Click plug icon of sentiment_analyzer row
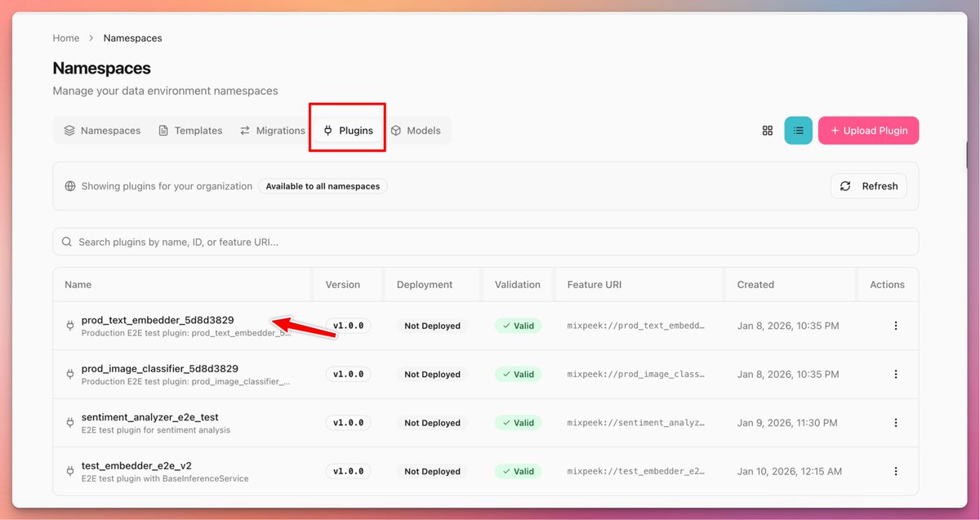 pyautogui.click(x=70, y=423)
